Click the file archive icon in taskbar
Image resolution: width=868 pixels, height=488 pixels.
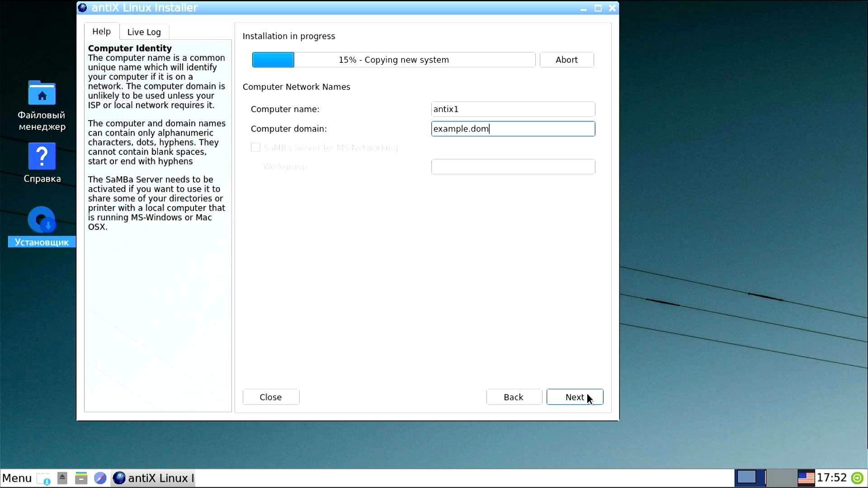coord(81,478)
